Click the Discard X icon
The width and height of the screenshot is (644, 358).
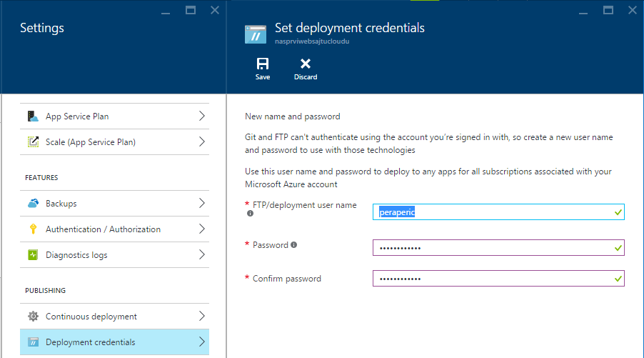(x=306, y=64)
